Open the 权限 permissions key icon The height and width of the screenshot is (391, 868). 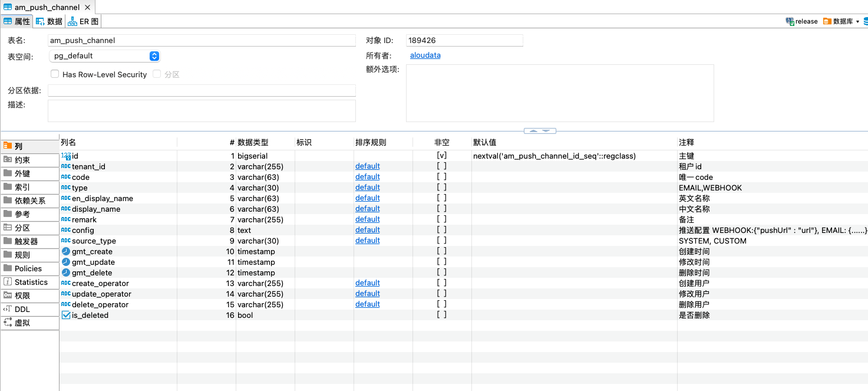[8, 296]
